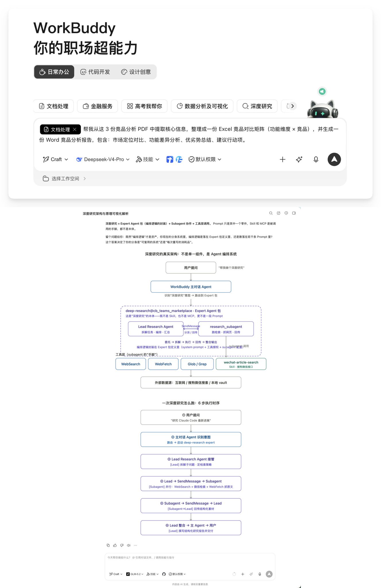
Task: Click the large black send button
Action: tap(334, 159)
